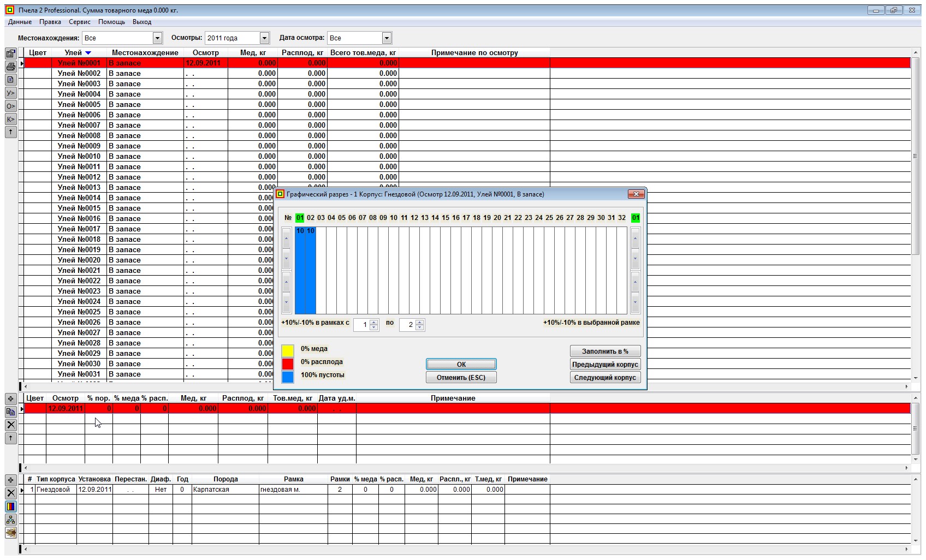926x560 pixels.
Task: Select frame number 02 in the frame header
Action: point(311,218)
